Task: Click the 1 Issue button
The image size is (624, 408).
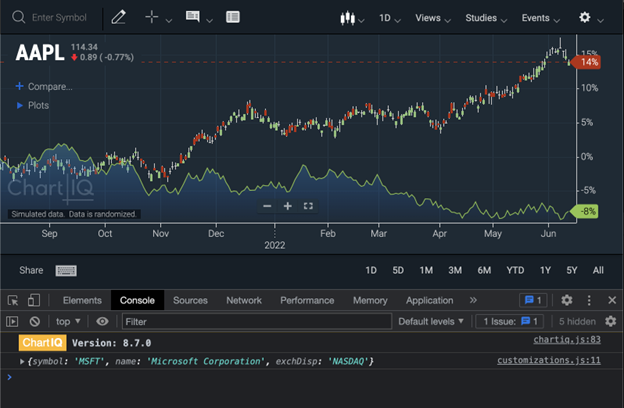Action: tap(510, 321)
